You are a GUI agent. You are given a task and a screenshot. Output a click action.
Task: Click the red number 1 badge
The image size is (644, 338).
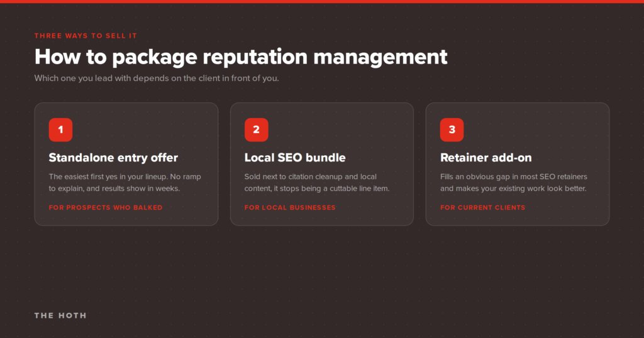[x=60, y=129]
